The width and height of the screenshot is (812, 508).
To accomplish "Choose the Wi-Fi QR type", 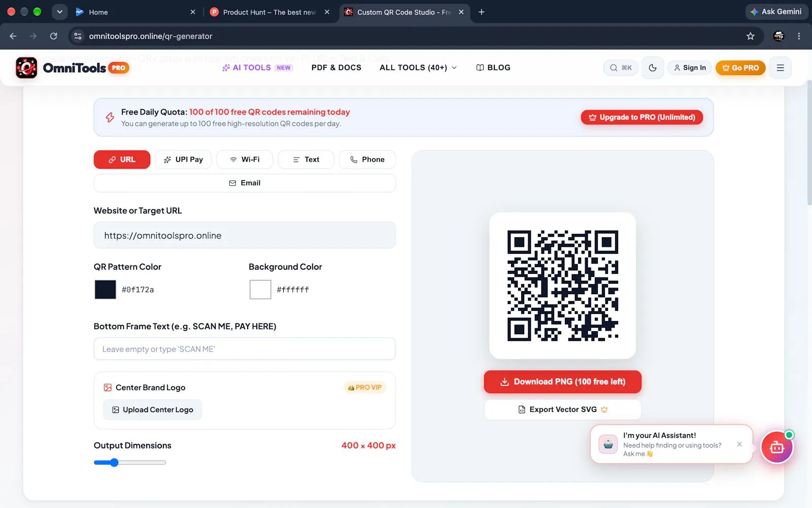I will pos(245,160).
